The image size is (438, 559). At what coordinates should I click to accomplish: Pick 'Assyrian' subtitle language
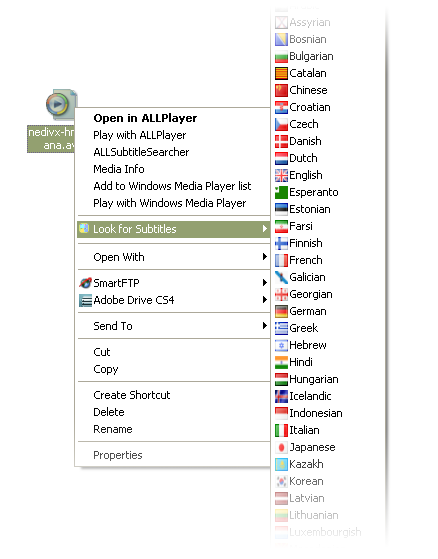309,22
